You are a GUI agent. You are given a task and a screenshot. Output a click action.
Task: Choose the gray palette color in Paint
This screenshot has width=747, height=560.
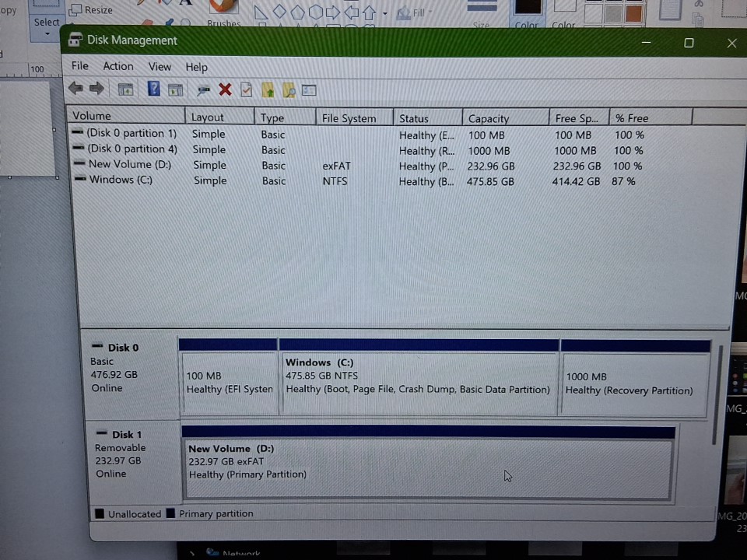(x=613, y=13)
